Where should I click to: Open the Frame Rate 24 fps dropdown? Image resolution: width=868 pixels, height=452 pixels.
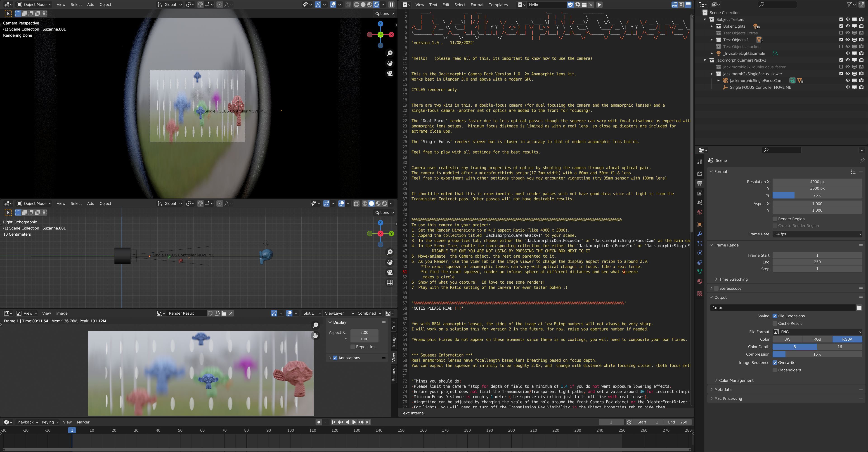tap(817, 234)
